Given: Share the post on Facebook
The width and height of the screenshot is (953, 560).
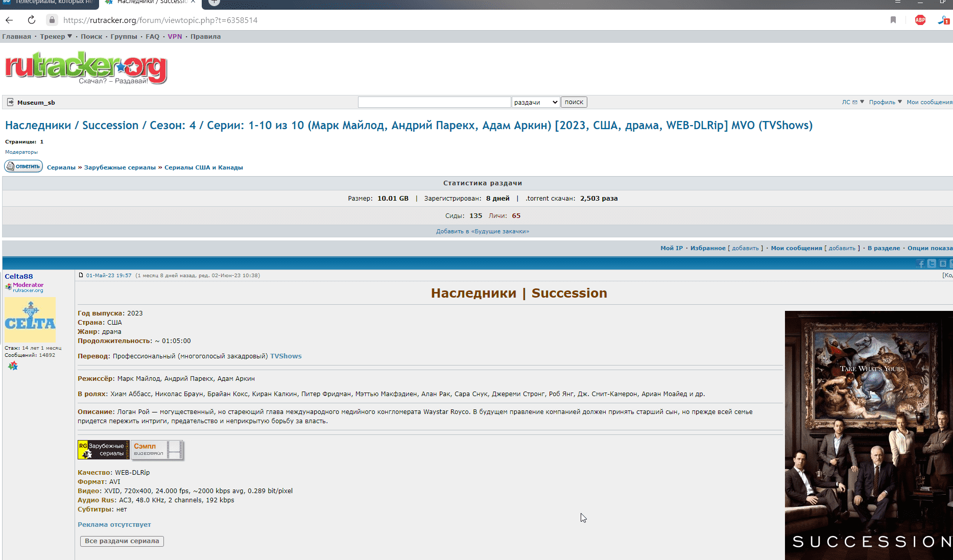Looking at the screenshot, I should click(x=921, y=263).
